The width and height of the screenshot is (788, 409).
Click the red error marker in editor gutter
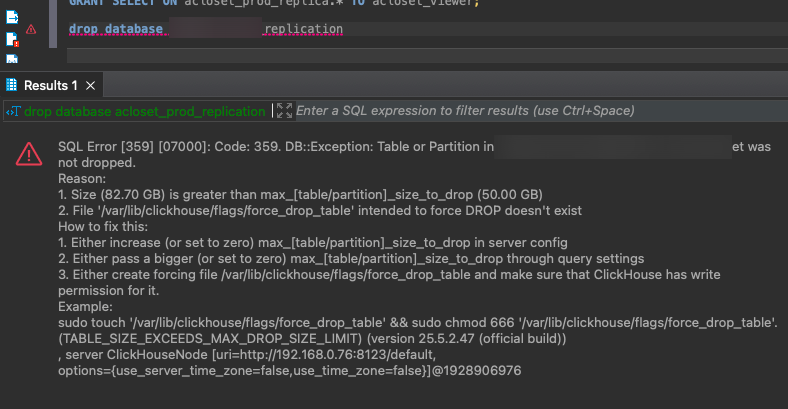pos(31,30)
